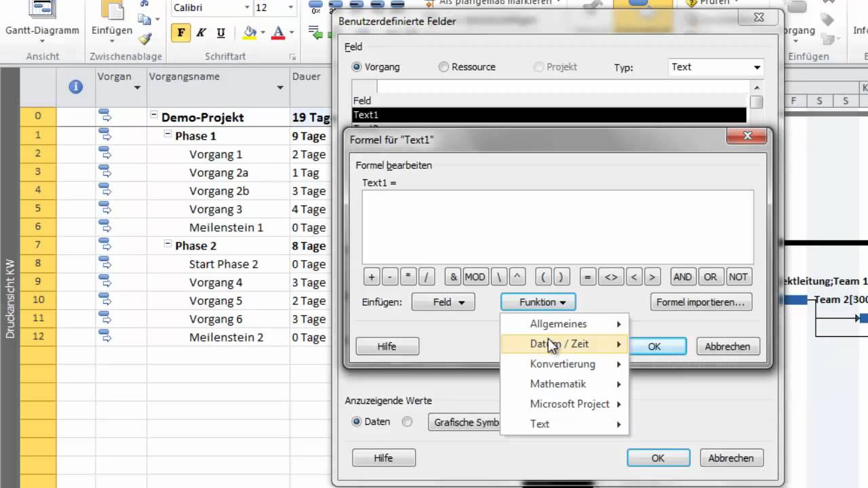
Task: Click Abbrechen in the Formel dialog
Action: click(x=728, y=346)
